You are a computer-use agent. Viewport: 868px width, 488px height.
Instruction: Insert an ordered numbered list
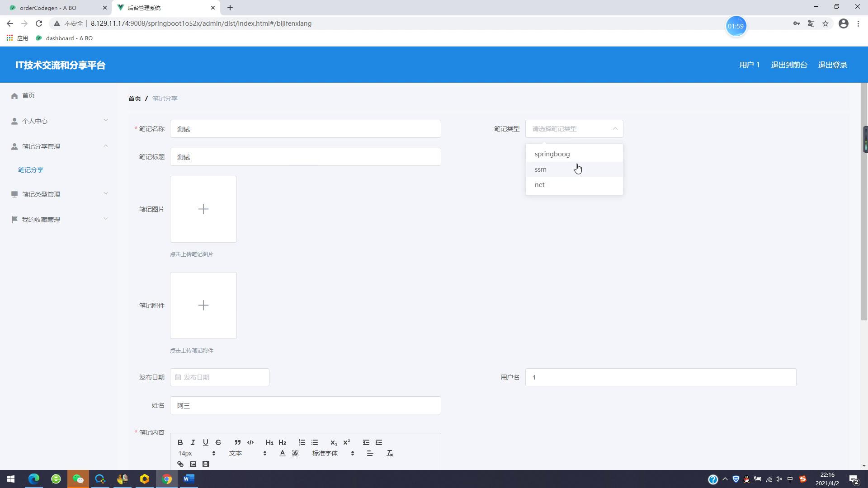tap(302, 442)
